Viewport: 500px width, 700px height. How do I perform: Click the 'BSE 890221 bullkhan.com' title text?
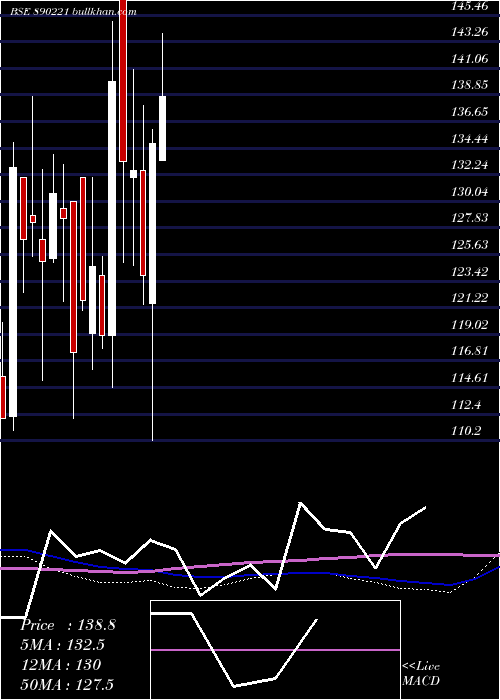click(x=73, y=12)
